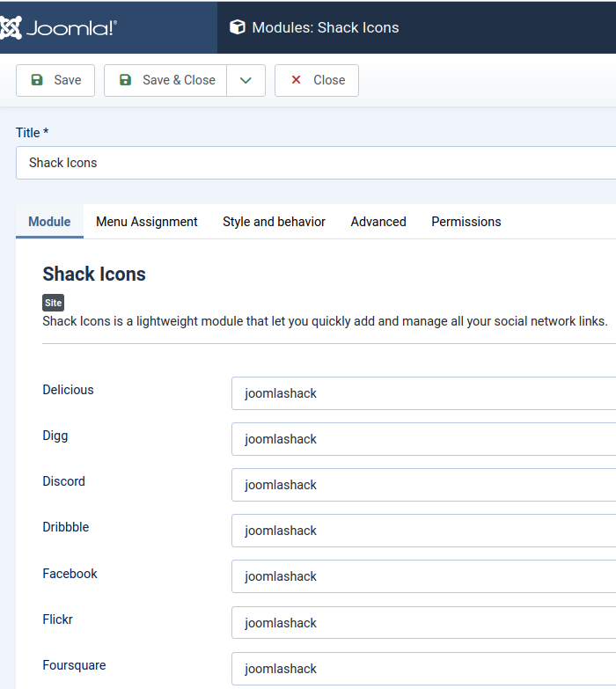Image resolution: width=616 pixels, height=689 pixels.
Task: Open the Save & Close dropdown arrow
Action: (246, 80)
